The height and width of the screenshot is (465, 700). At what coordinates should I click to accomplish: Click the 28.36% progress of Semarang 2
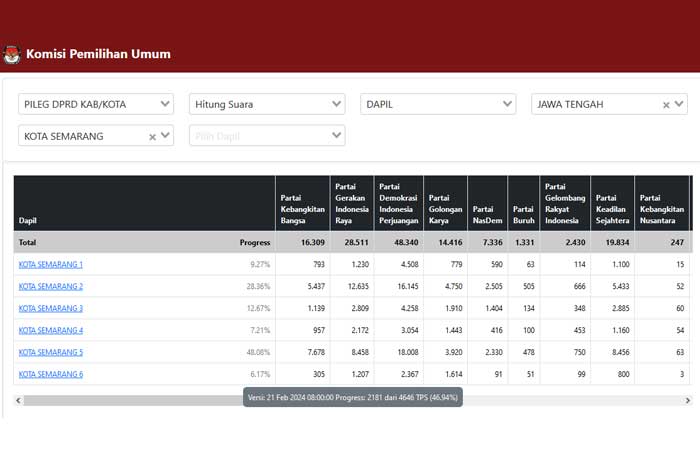258,286
